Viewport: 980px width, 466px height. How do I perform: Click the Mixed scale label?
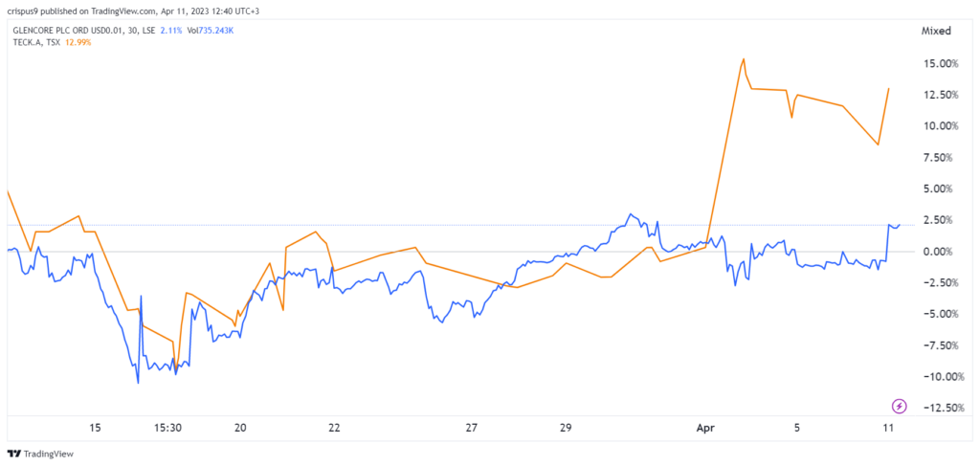pyautogui.click(x=937, y=31)
